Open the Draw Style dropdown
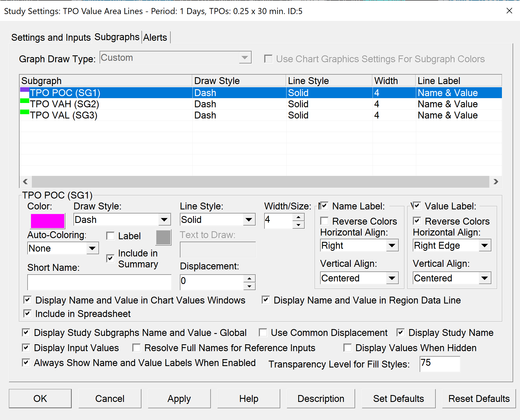520x420 pixels. point(164,220)
